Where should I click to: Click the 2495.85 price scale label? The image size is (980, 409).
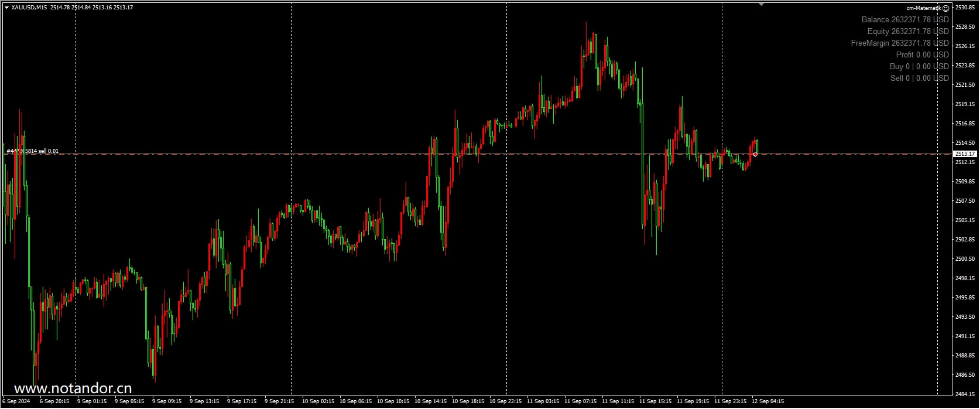pyautogui.click(x=965, y=298)
